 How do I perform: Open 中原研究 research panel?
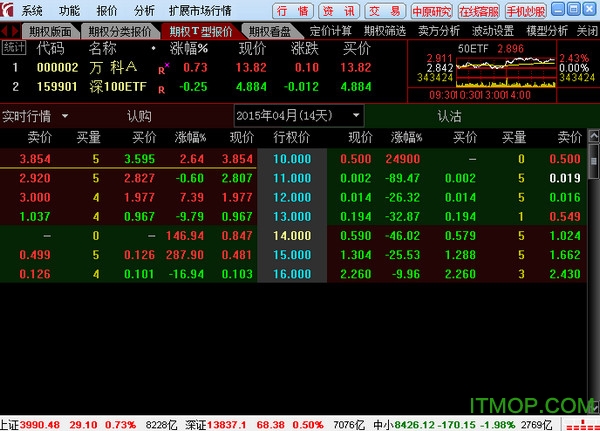pyautogui.click(x=431, y=11)
